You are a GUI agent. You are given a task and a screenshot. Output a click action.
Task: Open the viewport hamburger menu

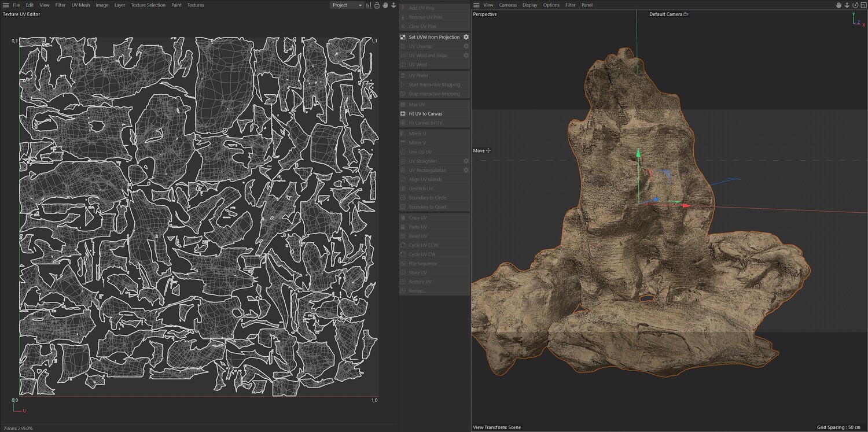click(x=476, y=5)
